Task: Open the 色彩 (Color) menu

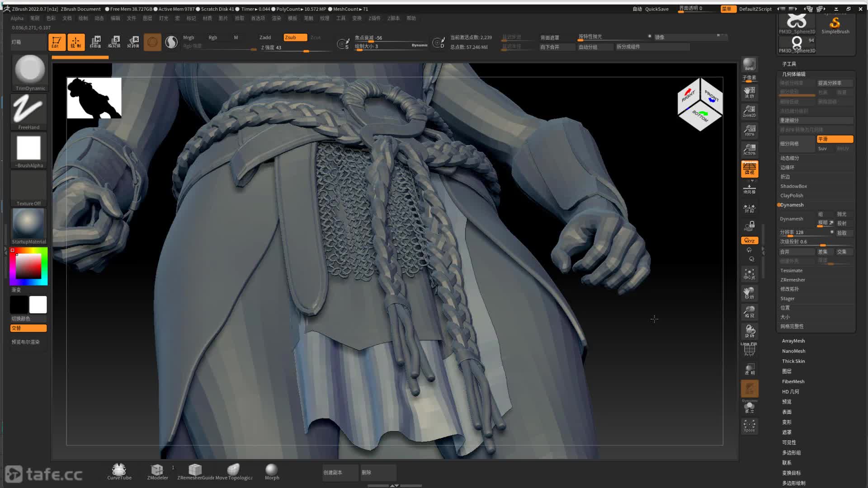Action: [x=51, y=19]
